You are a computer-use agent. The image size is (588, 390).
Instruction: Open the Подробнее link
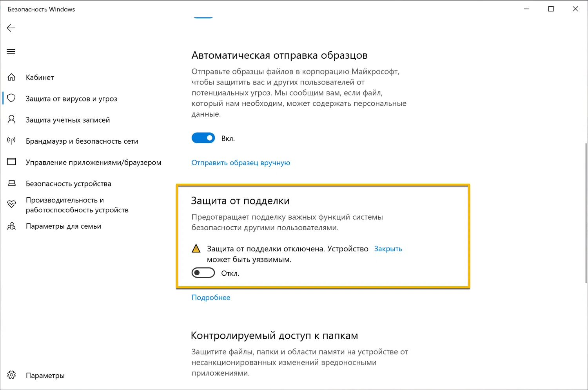tap(211, 298)
